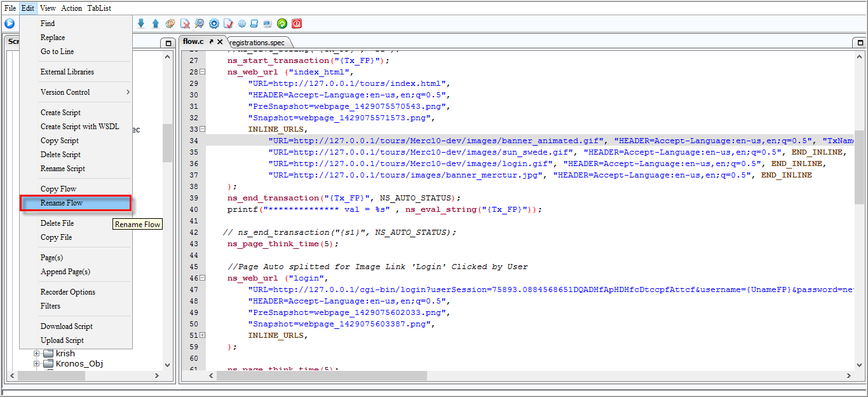Click the script tree scroll down arrow
868x397 pixels.
click(x=168, y=365)
